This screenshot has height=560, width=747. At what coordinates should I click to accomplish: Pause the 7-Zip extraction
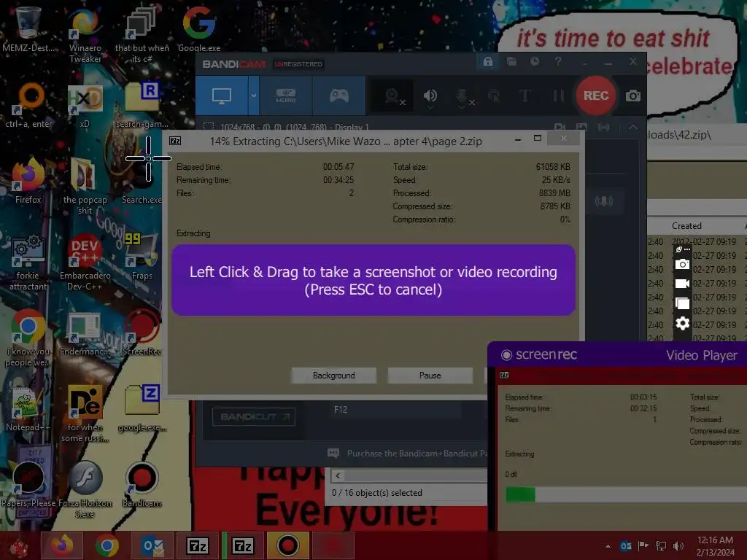(430, 376)
